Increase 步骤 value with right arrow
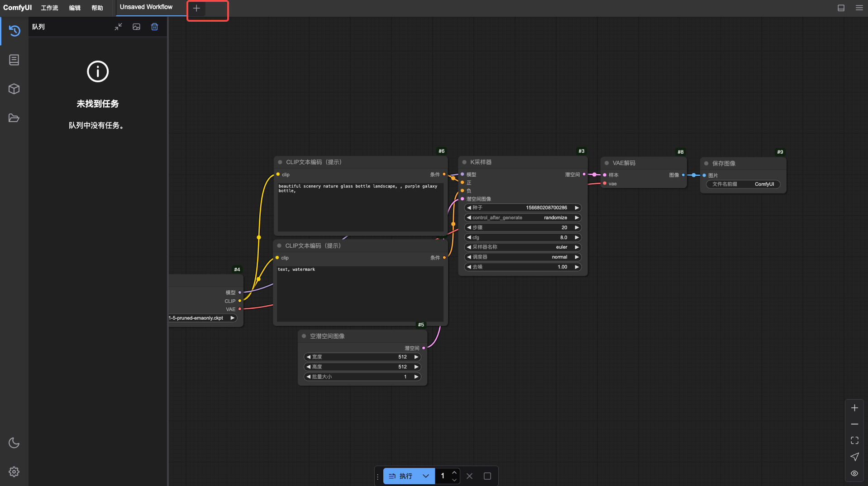The image size is (868, 486). click(577, 228)
